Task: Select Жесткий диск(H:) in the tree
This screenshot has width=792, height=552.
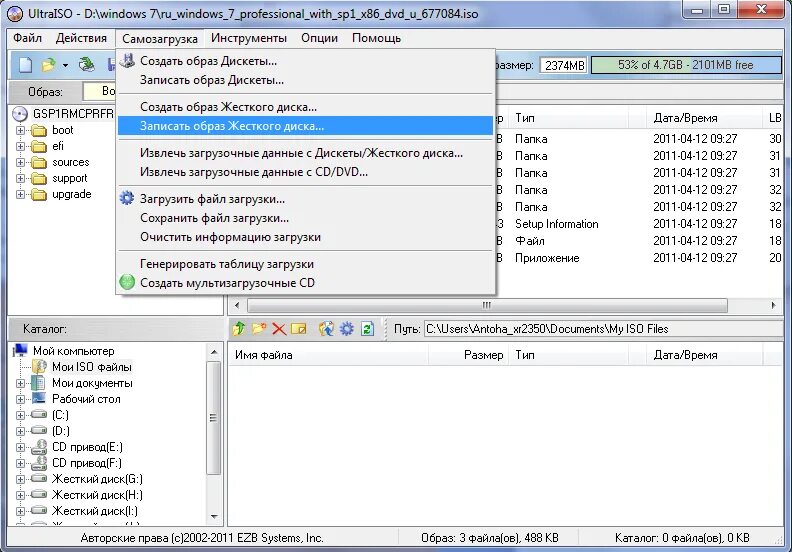Action: (97, 495)
